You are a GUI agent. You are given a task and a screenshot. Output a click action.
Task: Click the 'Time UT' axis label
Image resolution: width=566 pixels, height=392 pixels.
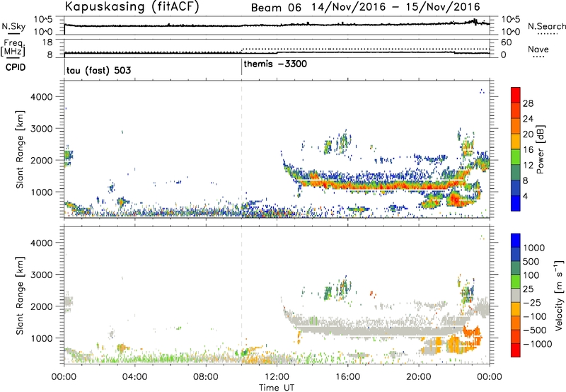(277, 388)
